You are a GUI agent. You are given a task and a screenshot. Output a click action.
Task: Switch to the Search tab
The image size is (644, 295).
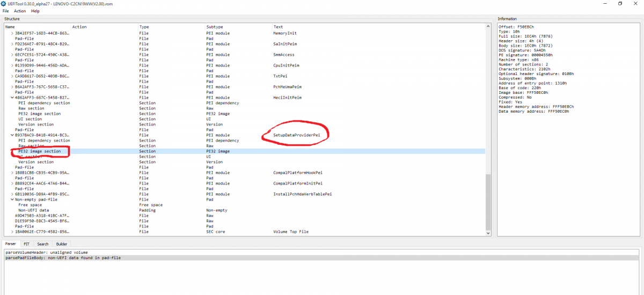pyautogui.click(x=43, y=244)
